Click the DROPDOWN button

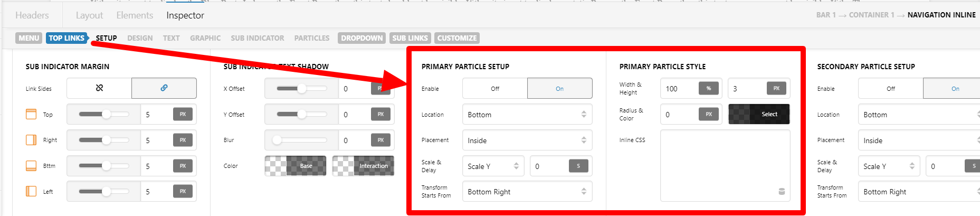click(362, 38)
